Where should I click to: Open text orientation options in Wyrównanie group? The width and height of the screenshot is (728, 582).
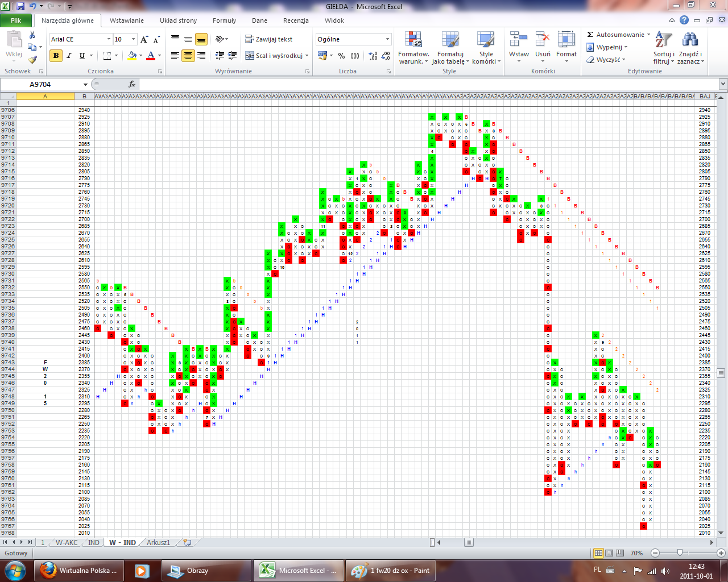click(220, 39)
